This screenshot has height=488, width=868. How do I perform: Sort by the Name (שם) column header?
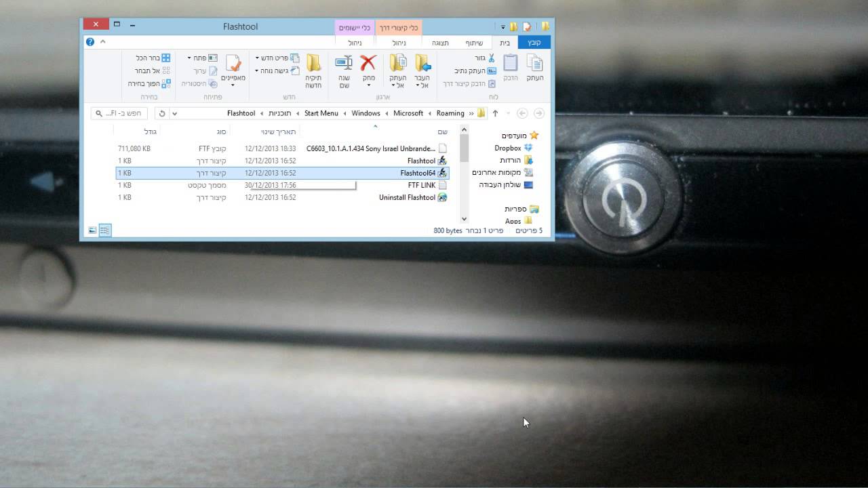(375, 131)
